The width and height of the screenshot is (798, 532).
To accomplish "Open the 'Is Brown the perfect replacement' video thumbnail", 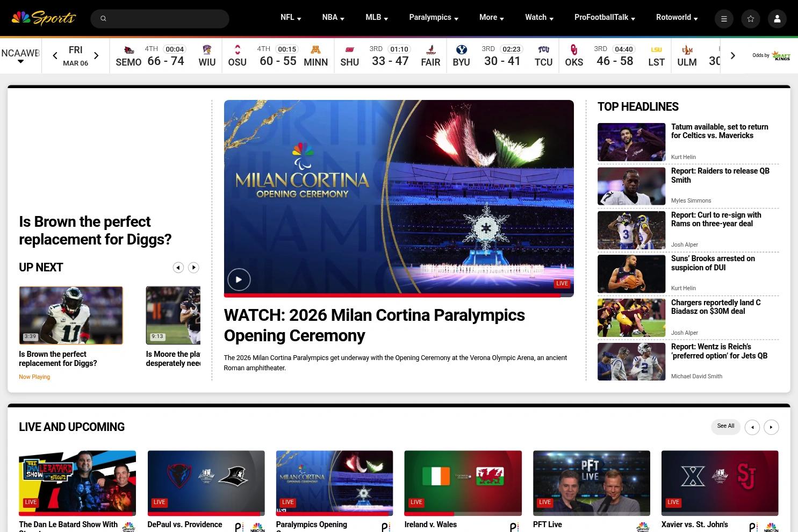I will point(71,315).
